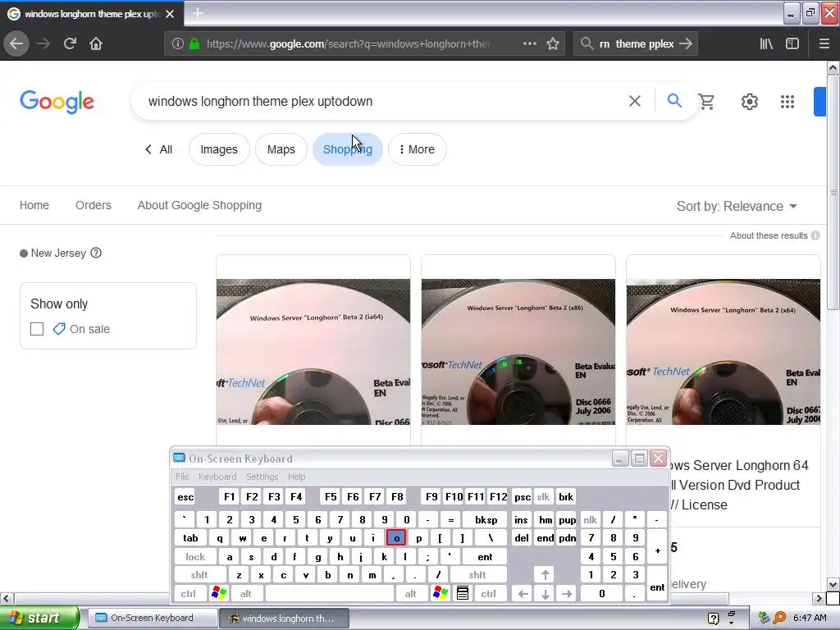Click the horizontal scrollbar left arrow
This screenshot has width=840, height=630.
click(7, 598)
